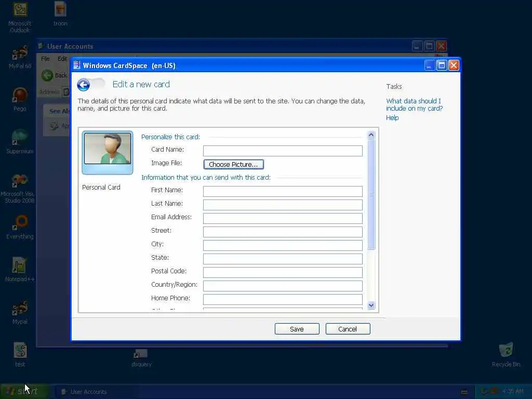This screenshot has height=399, width=532.
Task: Click into the City field
Action: pos(283,245)
